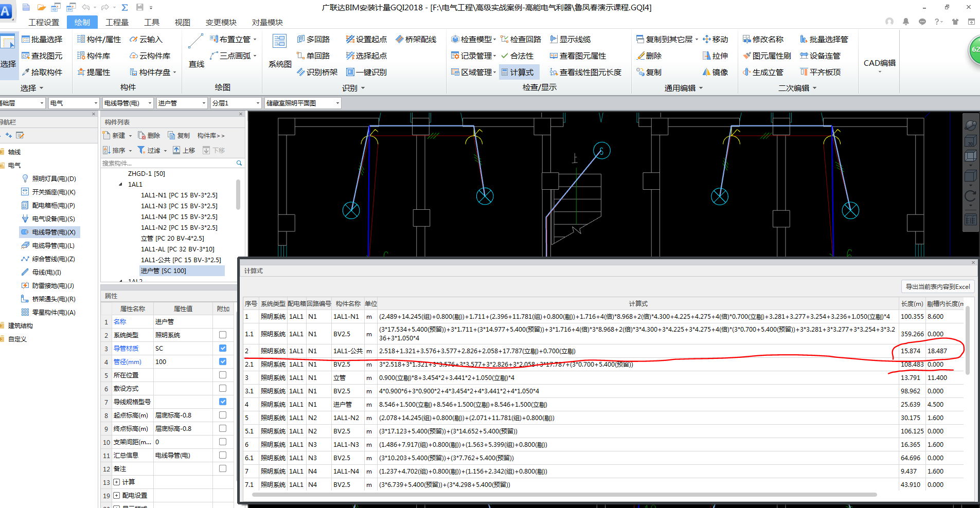Click the 桥架配线 tray wiring tool

(416, 39)
